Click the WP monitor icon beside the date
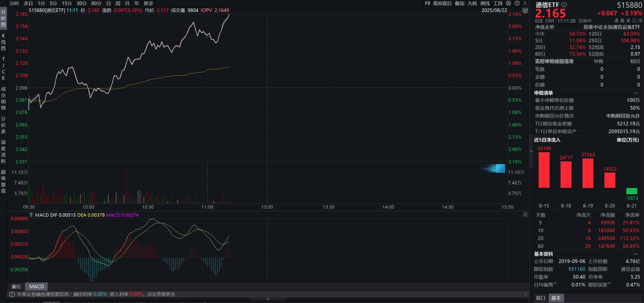The width and height of the screenshot is (644, 303). 525,10
